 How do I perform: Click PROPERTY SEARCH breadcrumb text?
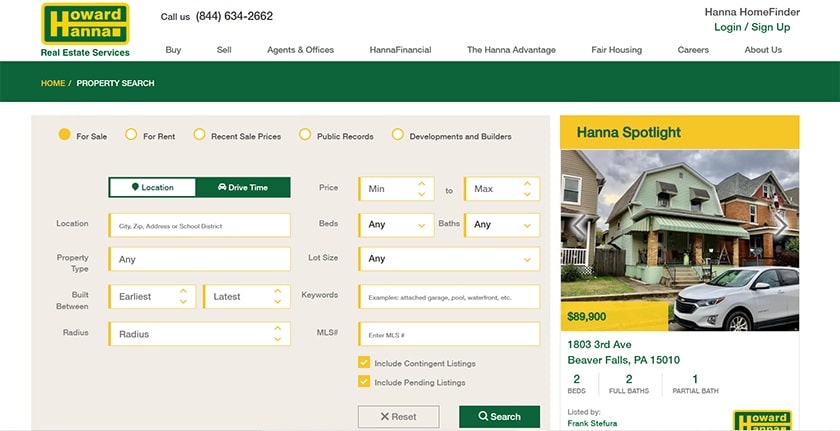tap(115, 83)
